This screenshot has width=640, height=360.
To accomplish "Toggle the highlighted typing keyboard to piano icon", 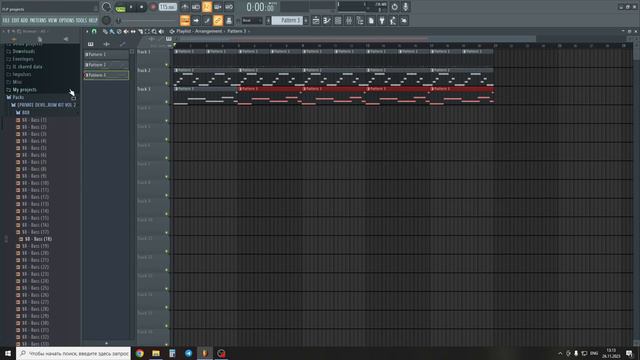I will point(185,20).
